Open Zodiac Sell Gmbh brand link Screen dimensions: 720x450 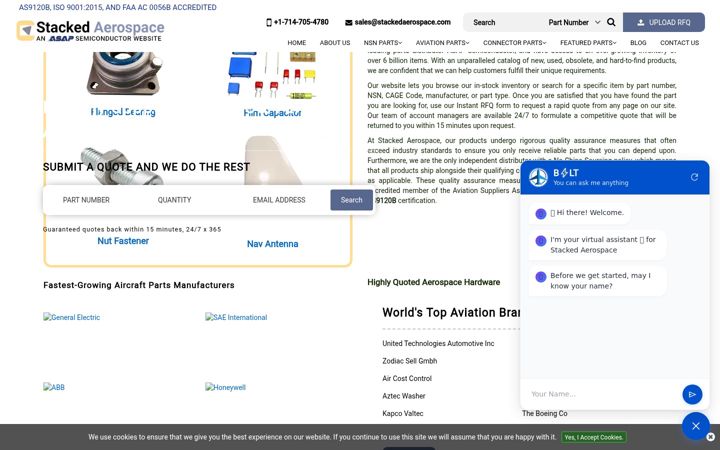click(x=410, y=361)
